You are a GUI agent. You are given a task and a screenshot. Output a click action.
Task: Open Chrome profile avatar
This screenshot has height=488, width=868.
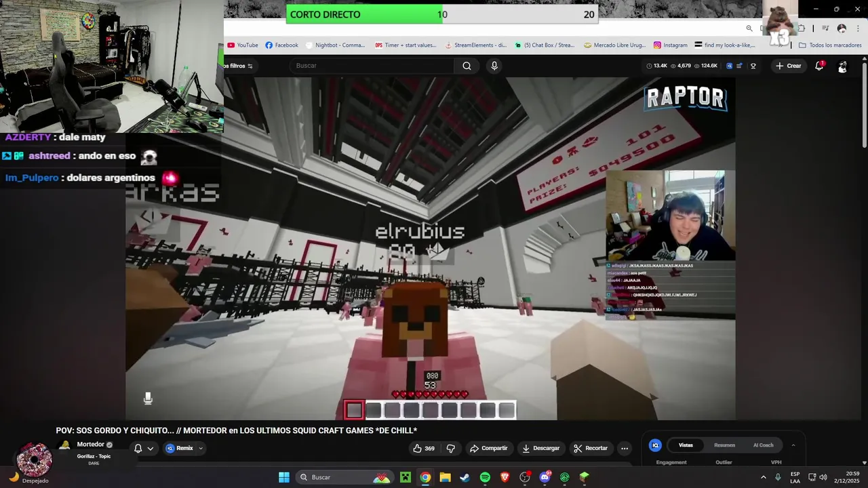(842, 28)
